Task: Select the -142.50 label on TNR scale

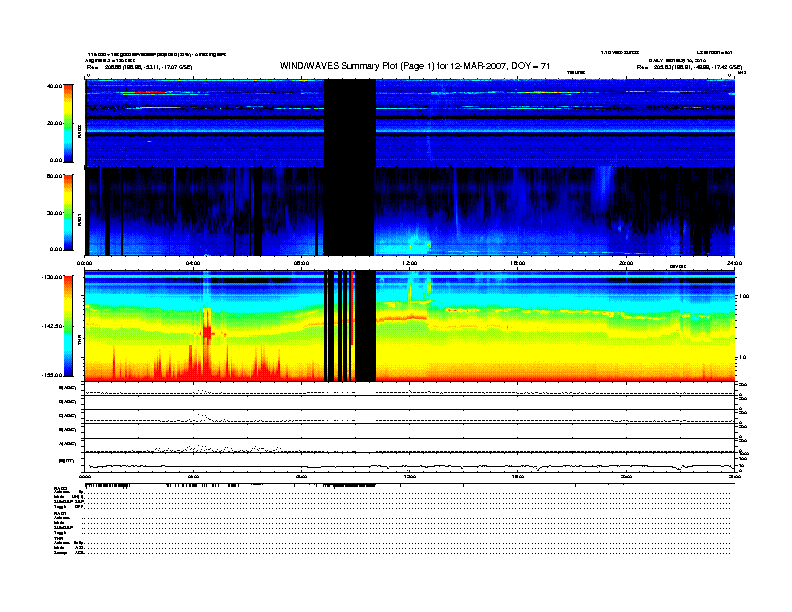Action: click(x=53, y=326)
